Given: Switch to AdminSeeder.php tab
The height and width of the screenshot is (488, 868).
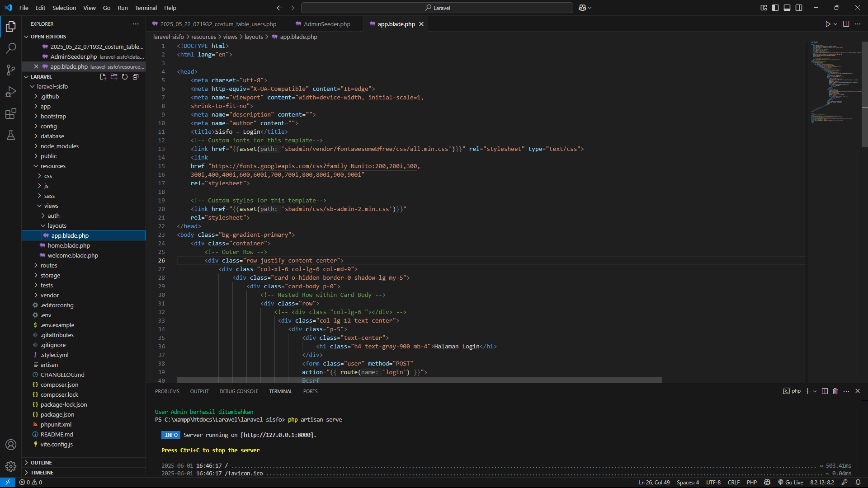Looking at the screenshot, I should tap(326, 24).
